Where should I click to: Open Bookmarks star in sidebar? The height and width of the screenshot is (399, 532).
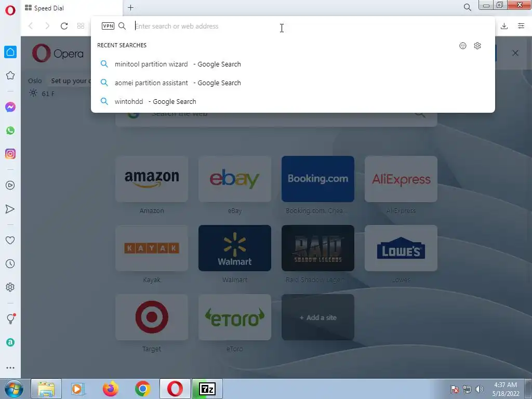click(10, 75)
